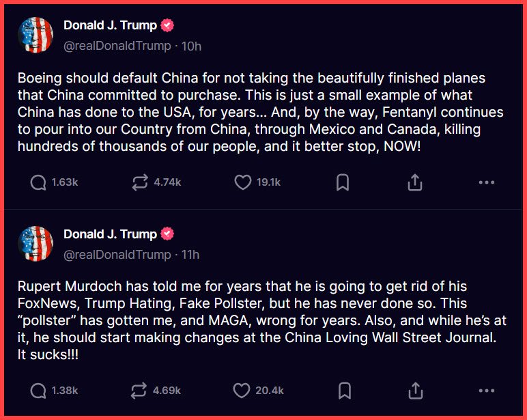
Task: Share the Rupert Murdoch post
Action: [x=415, y=391]
